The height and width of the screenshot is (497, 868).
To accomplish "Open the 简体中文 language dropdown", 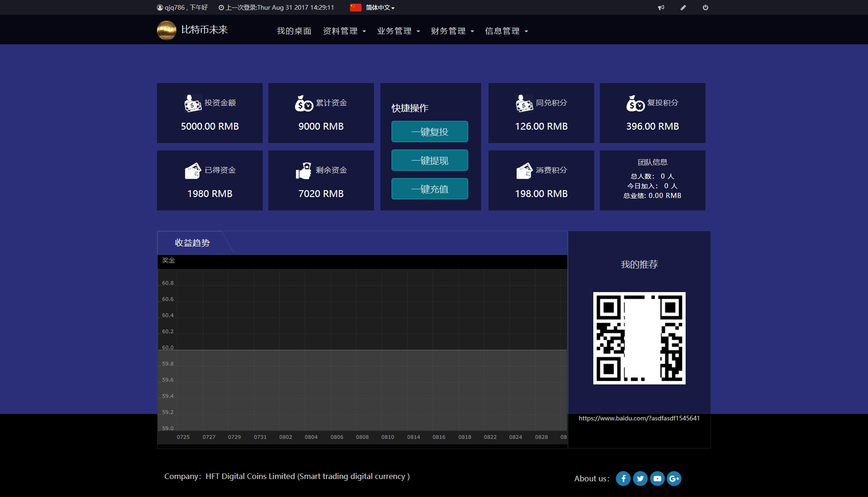I will (x=380, y=7).
